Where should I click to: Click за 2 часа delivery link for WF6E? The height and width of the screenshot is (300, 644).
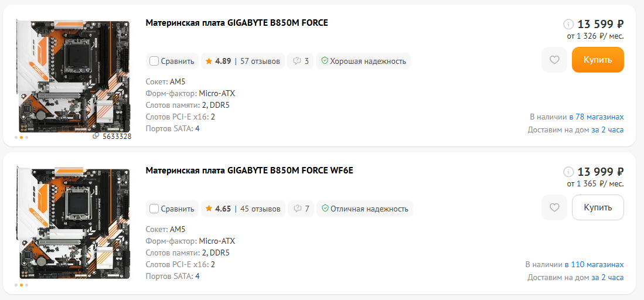(608, 277)
